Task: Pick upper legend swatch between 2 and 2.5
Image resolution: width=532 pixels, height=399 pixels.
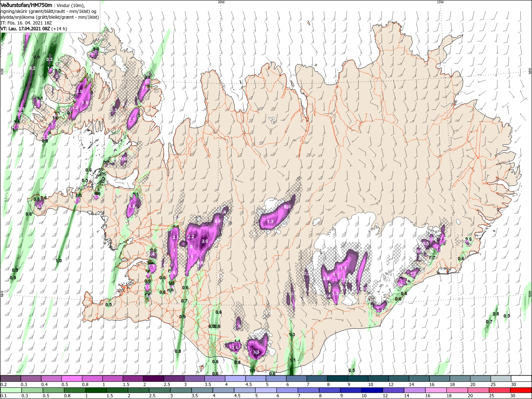Action: click(153, 379)
